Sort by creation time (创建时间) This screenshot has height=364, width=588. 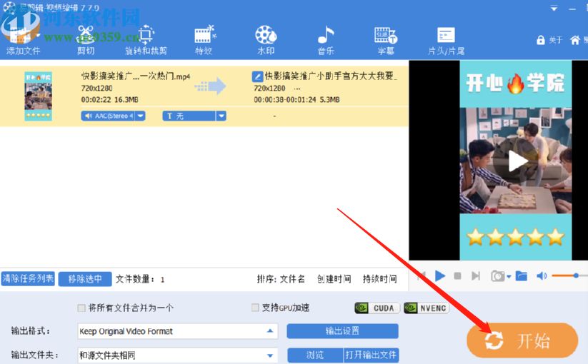pos(334,279)
